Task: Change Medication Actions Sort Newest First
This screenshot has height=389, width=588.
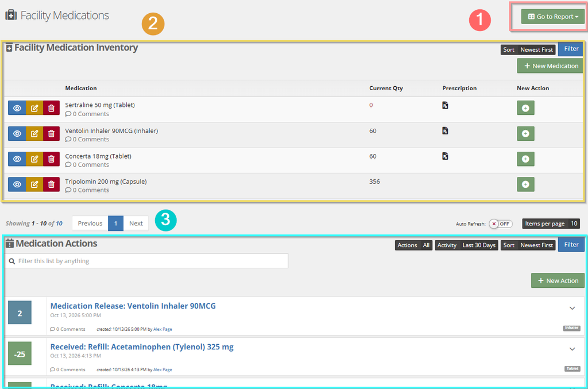Action: [x=528, y=245]
